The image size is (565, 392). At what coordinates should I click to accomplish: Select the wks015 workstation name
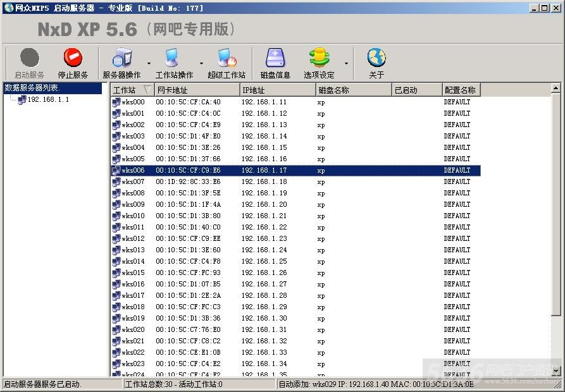pyautogui.click(x=133, y=273)
